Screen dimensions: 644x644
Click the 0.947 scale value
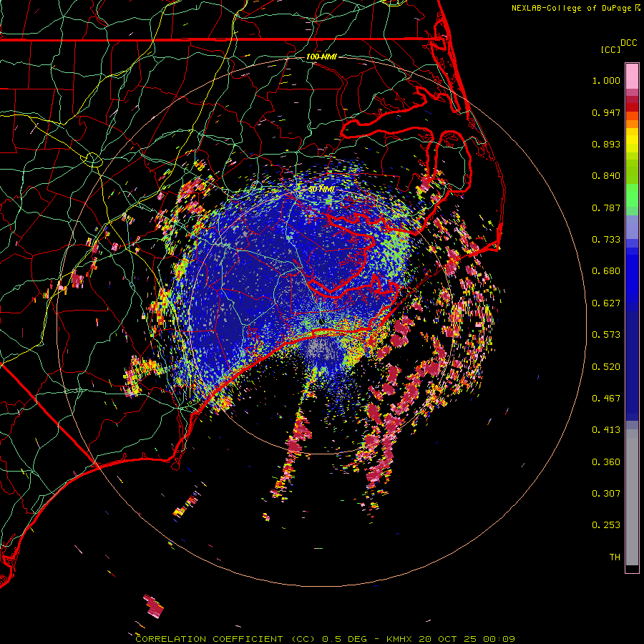pos(606,112)
